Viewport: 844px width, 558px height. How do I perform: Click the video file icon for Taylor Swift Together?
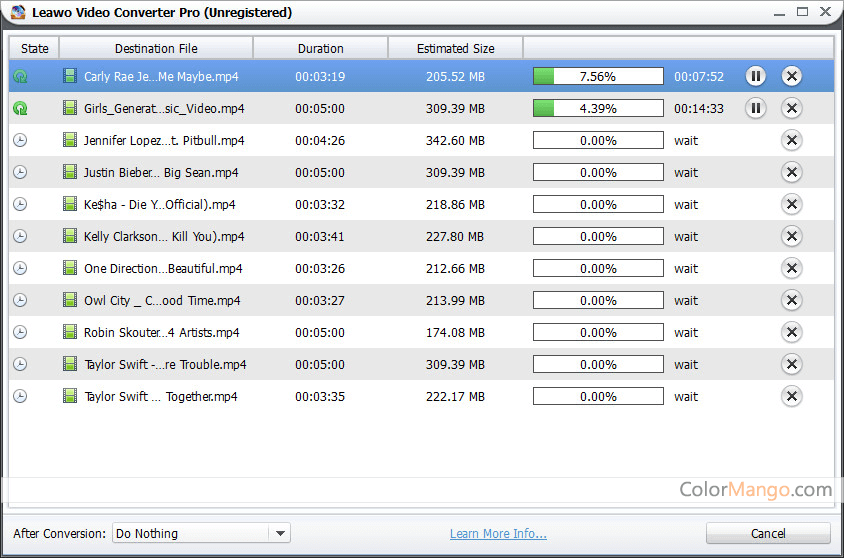(x=69, y=396)
